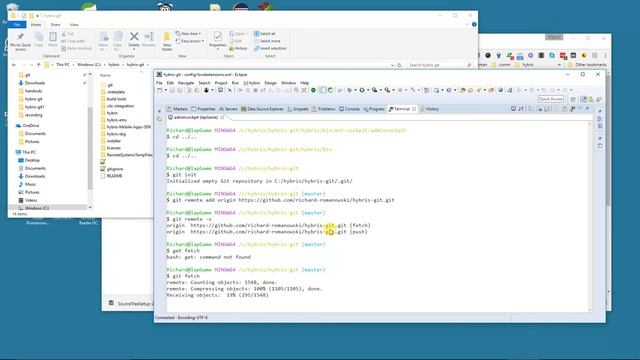Viewport: 640px width, 360px height.
Task: Click Invert selection in Explorer ribbon
Action: coord(270,48)
